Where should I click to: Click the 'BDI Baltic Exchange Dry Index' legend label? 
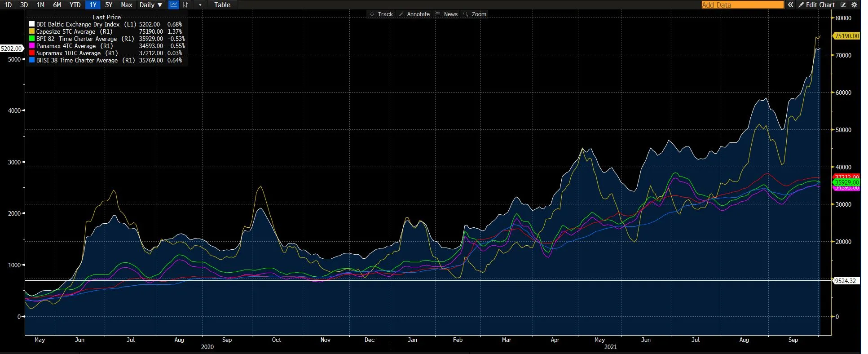[78, 24]
